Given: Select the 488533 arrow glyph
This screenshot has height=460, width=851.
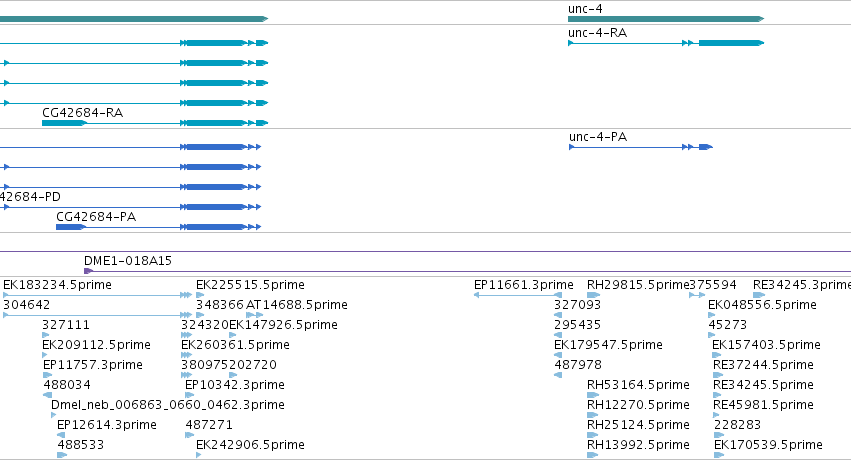Looking at the screenshot, I should point(62,455).
